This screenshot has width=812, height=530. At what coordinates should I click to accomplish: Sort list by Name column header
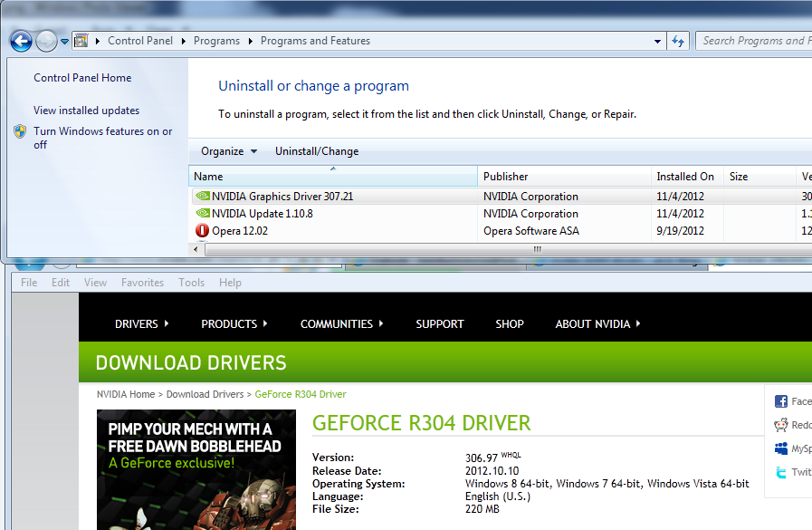[x=333, y=176]
